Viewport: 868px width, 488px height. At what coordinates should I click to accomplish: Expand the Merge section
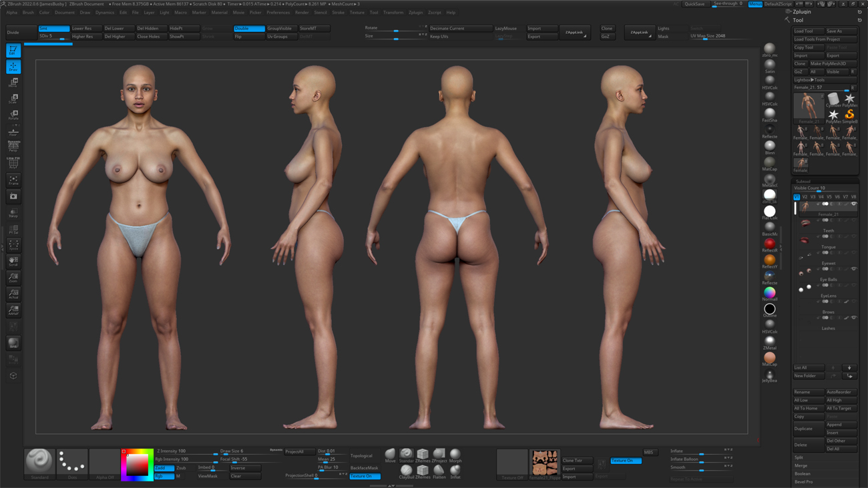801,465
